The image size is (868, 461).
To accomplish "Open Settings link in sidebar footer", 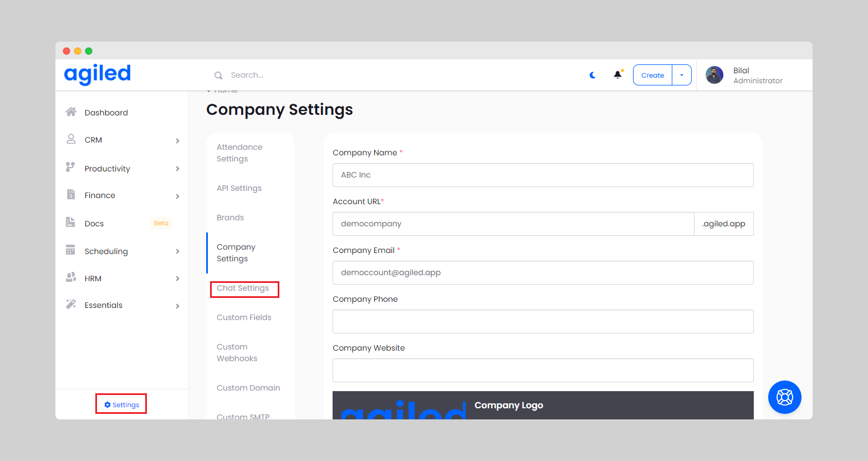I will (x=121, y=404).
